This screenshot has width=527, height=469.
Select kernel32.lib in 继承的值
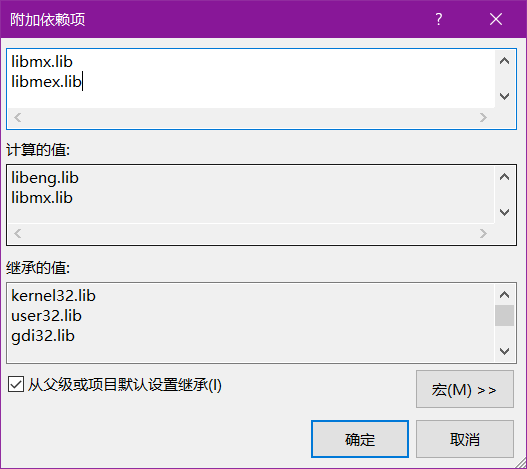coord(53,296)
